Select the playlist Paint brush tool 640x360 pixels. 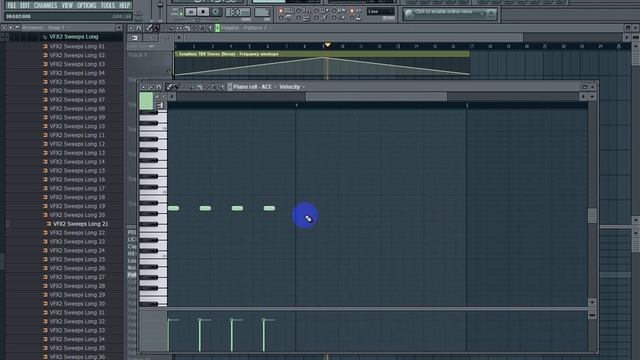pos(156,28)
